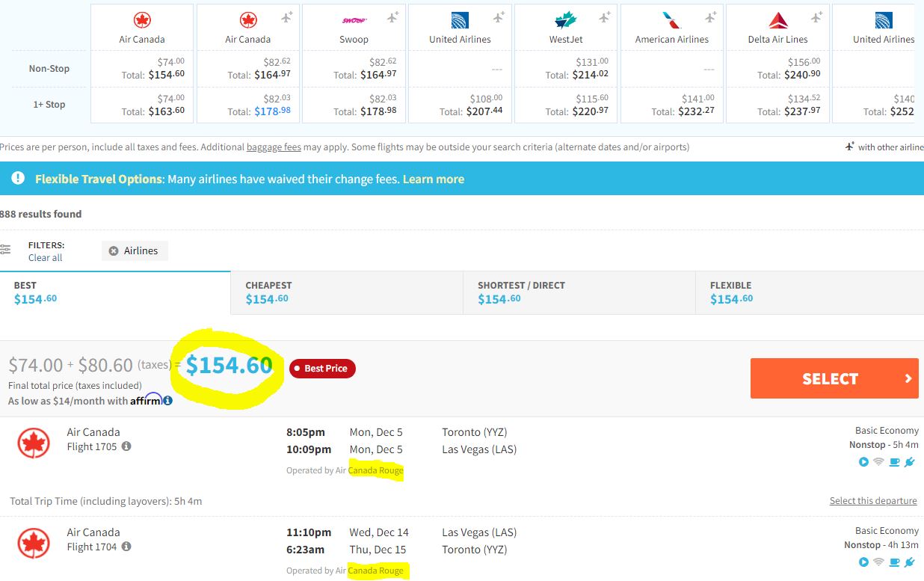Click the exclamation icon in Flexible Travel banner

click(18, 179)
